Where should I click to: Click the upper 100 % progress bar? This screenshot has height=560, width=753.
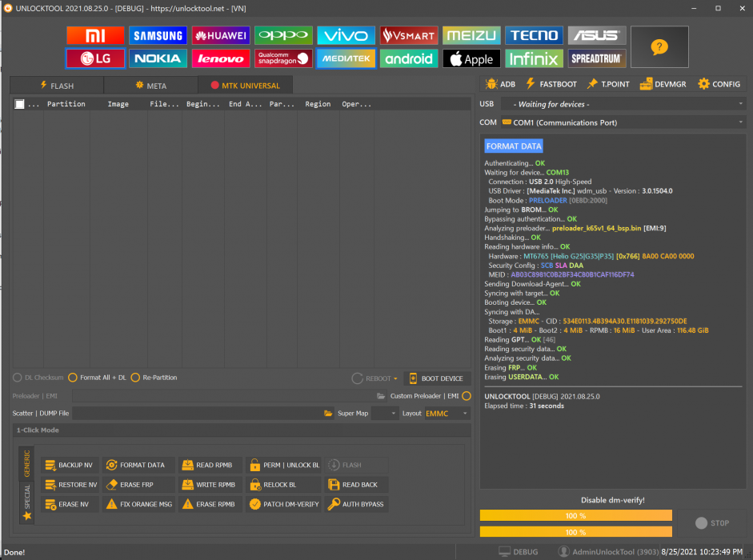(576, 515)
